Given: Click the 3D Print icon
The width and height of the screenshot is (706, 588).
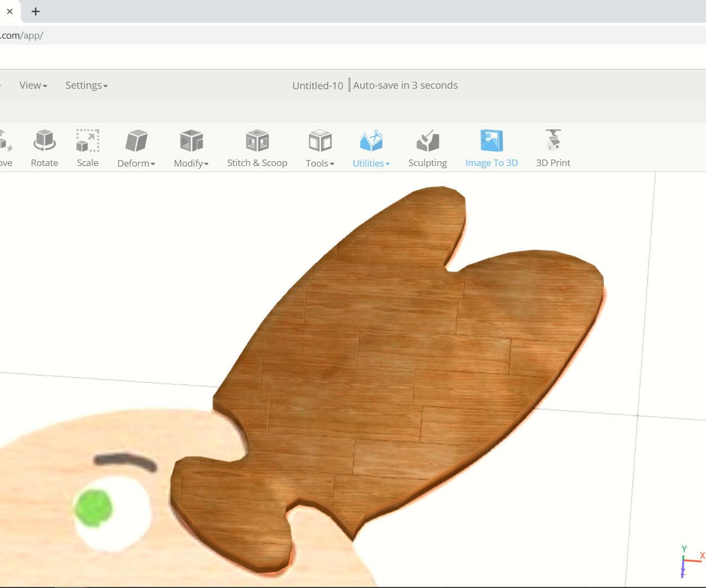Looking at the screenshot, I should [553, 146].
